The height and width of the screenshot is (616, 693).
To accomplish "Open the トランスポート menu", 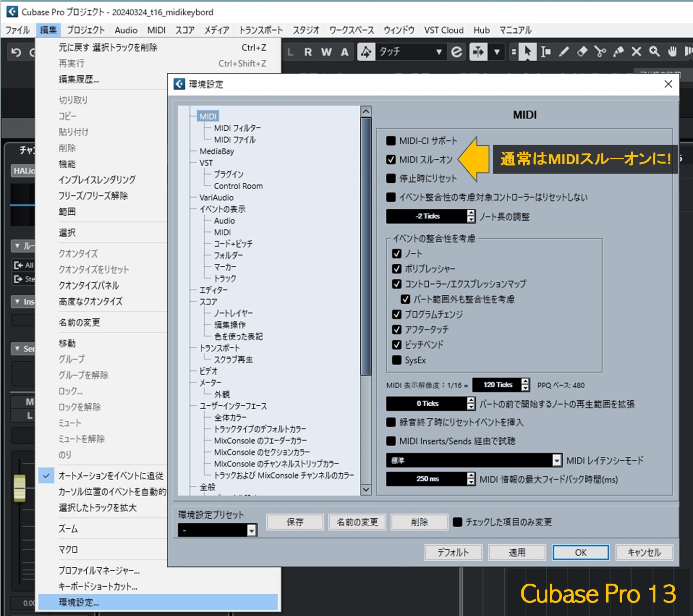I will coord(261,30).
